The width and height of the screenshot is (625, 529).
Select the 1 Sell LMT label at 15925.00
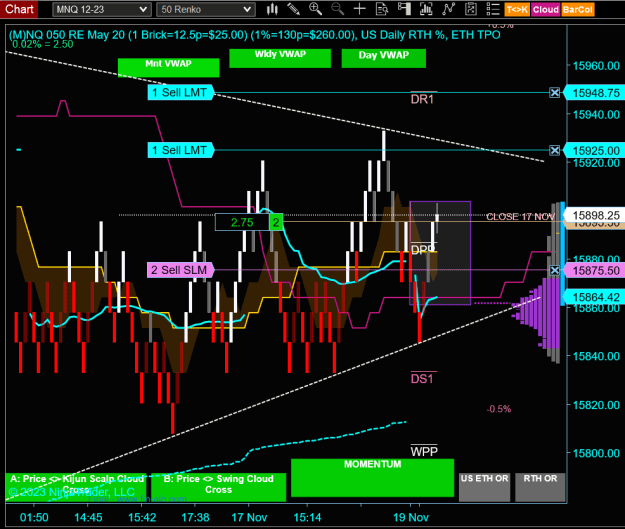coord(181,150)
